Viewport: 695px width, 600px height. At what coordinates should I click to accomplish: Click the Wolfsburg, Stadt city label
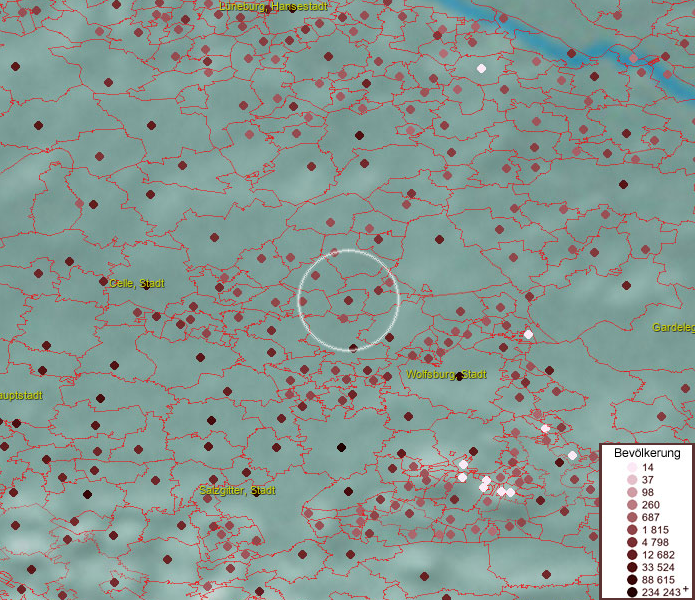click(x=446, y=374)
